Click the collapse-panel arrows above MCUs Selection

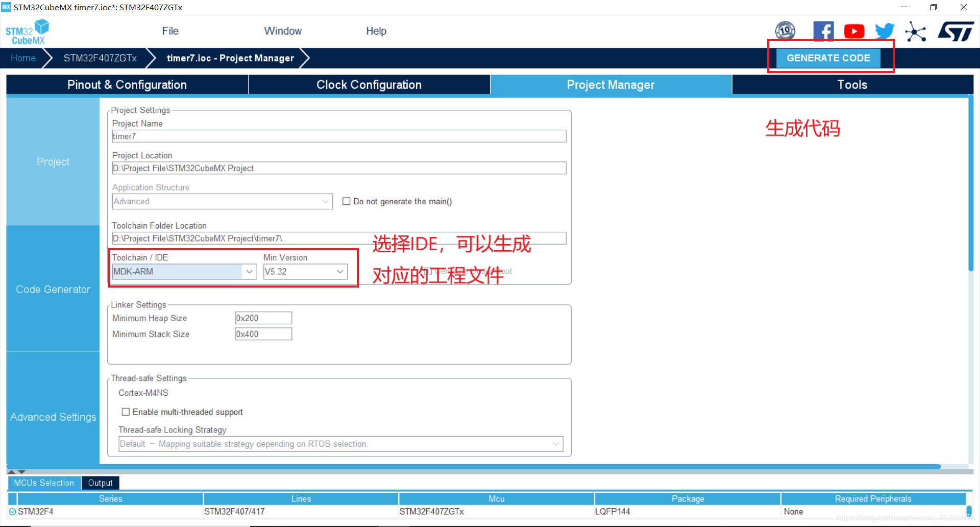click(16, 471)
